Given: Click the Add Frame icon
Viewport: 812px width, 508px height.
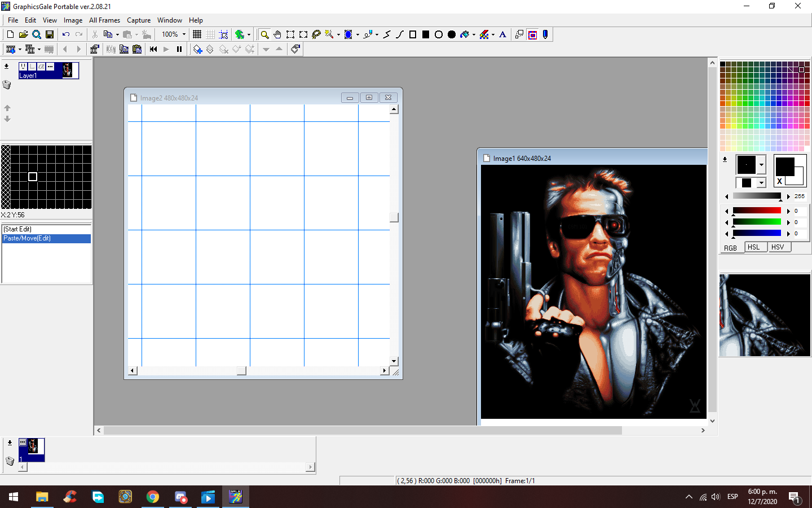Looking at the screenshot, I should 10,49.
